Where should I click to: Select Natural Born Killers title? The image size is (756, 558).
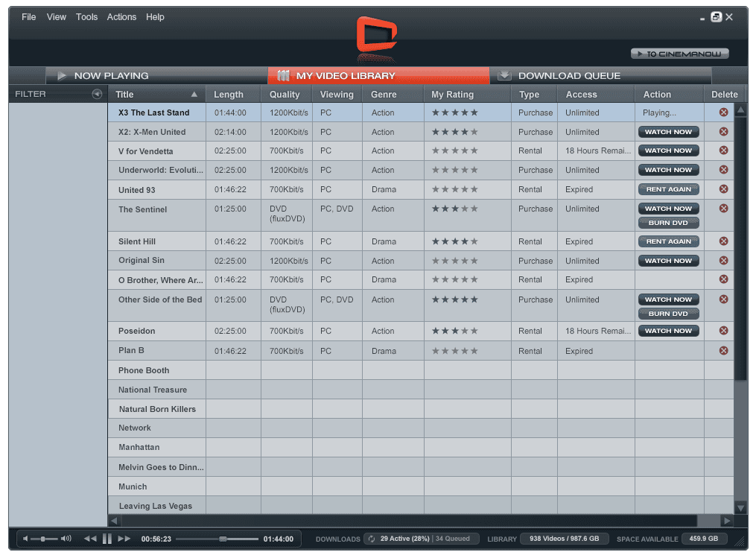point(157,409)
